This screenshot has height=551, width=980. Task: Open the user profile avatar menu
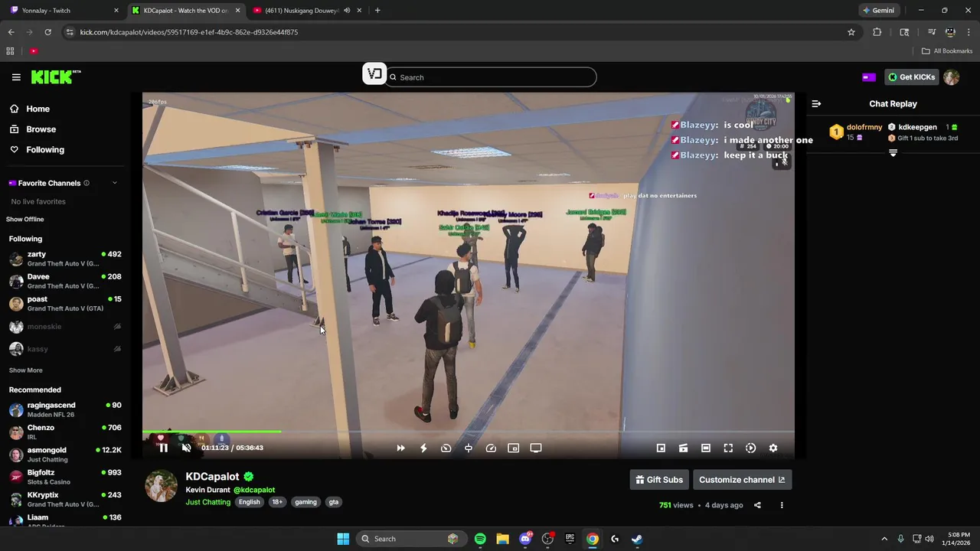[x=952, y=77]
